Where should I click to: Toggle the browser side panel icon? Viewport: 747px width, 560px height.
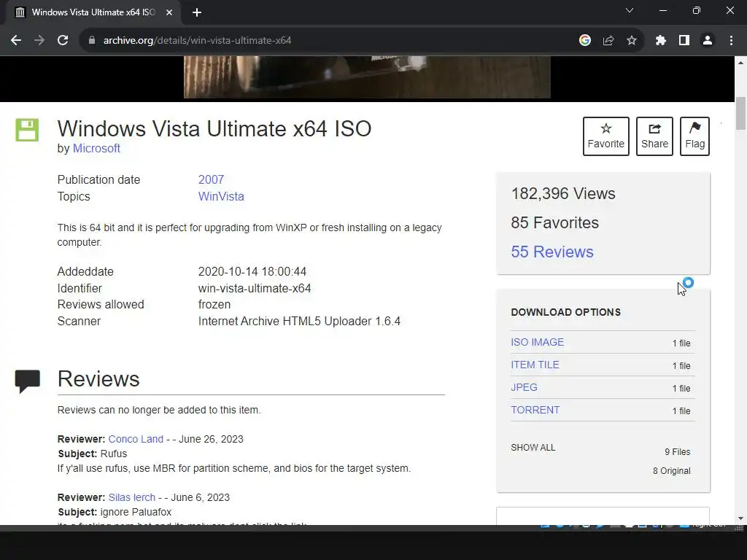684,41
